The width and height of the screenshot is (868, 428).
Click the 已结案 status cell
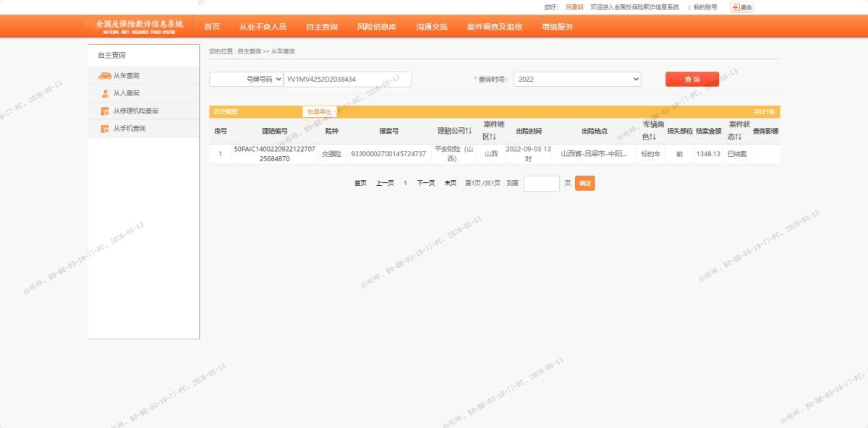(x=737, y=154)
